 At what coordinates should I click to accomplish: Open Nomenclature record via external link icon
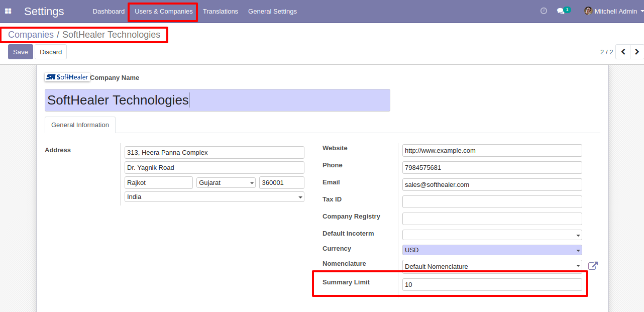[x=593, y=266]
